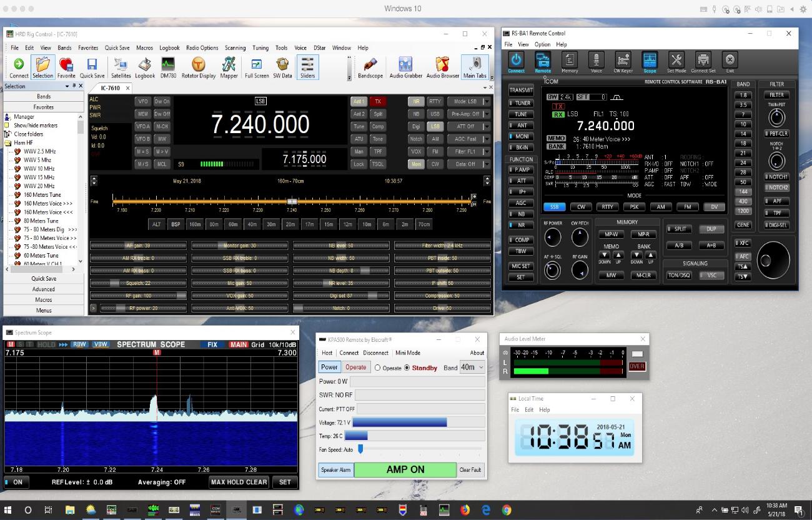
Task: Toggle the SPLIT button in RS-BA1
Action: 680,229
